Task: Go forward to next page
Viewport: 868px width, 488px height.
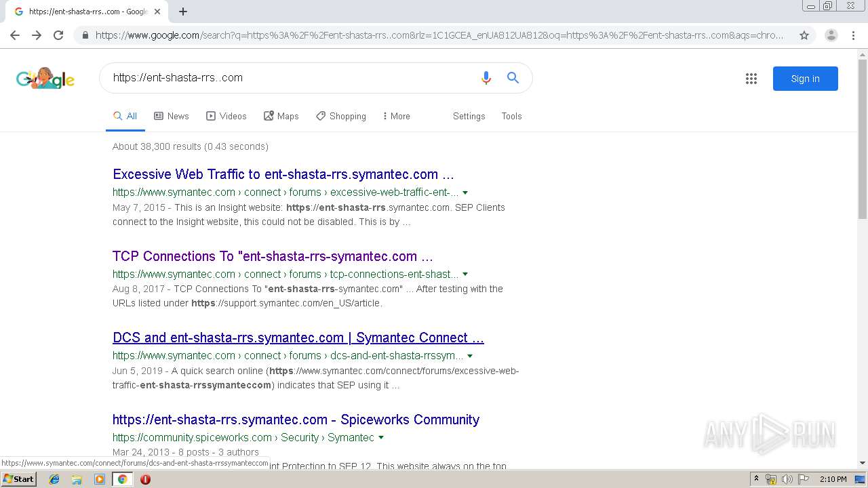Action: click(37, 35)
